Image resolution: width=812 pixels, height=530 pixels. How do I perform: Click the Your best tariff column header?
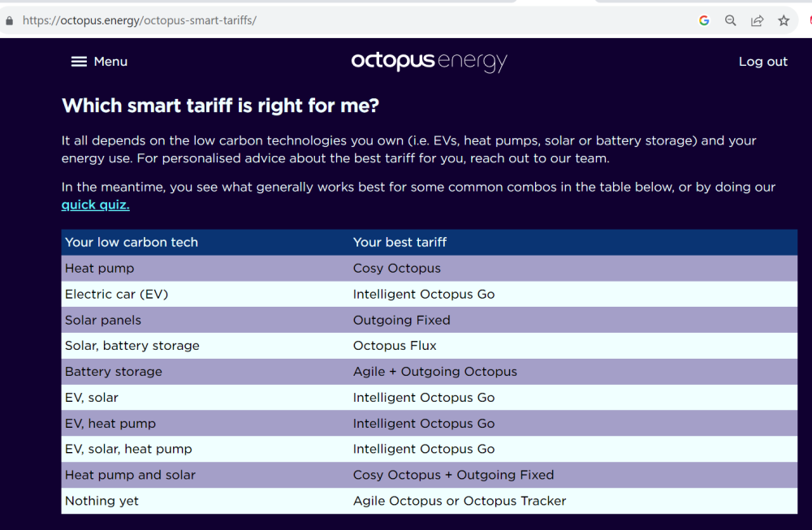coord(400,242)
